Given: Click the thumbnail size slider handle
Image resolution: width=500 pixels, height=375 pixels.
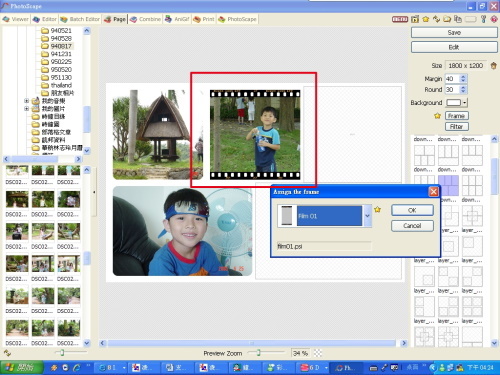Looking at the screenshot, I should coord(62,353).
